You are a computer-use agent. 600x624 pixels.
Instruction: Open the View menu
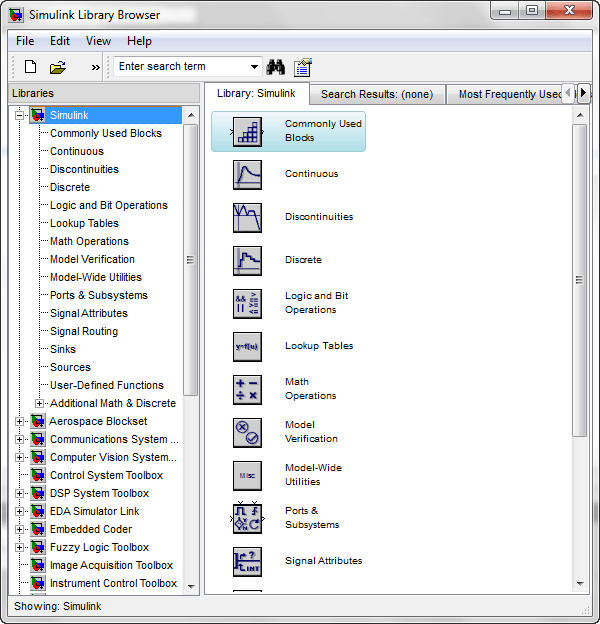[98, 41]
